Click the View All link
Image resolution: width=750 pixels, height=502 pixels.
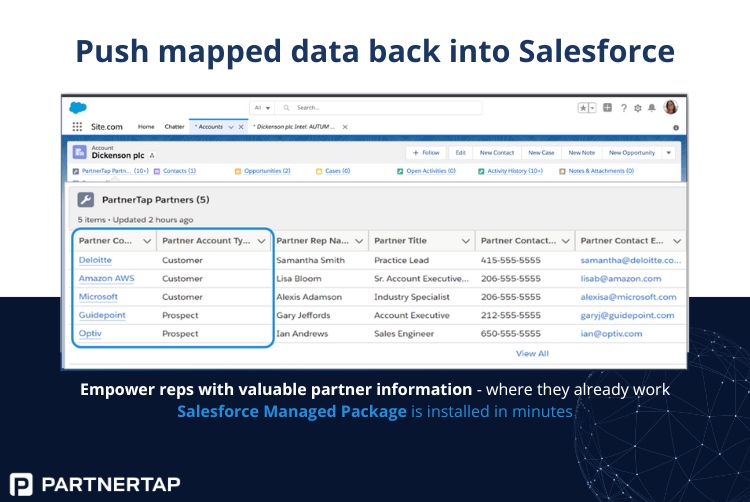[532, 353]
